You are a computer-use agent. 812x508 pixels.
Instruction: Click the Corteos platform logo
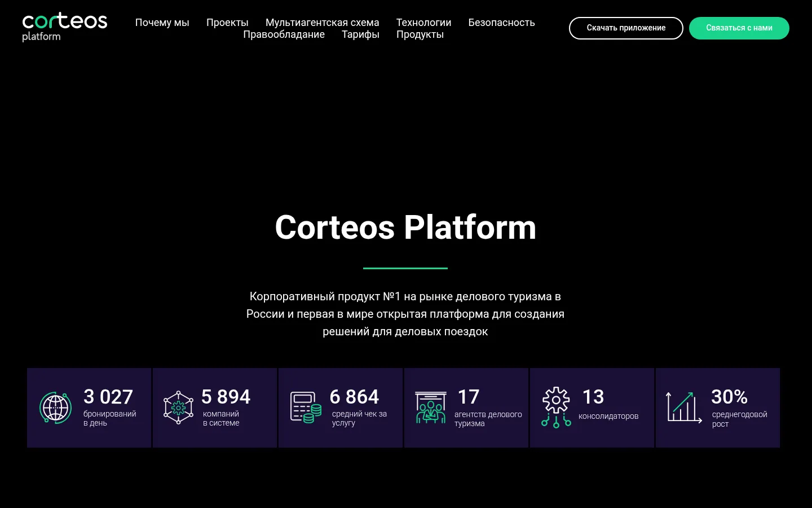click(x=65, y=28)
